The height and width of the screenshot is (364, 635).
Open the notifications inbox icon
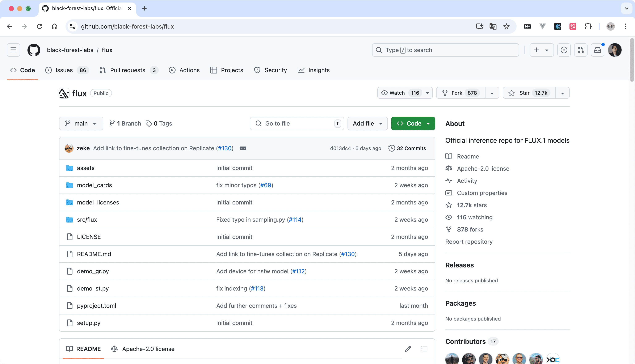[x=597, y=50]
